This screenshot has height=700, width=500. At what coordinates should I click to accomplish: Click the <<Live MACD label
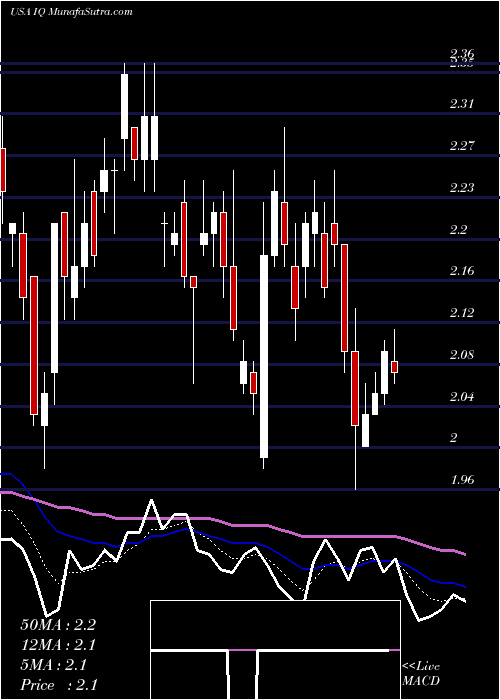[x=421, y=674]
